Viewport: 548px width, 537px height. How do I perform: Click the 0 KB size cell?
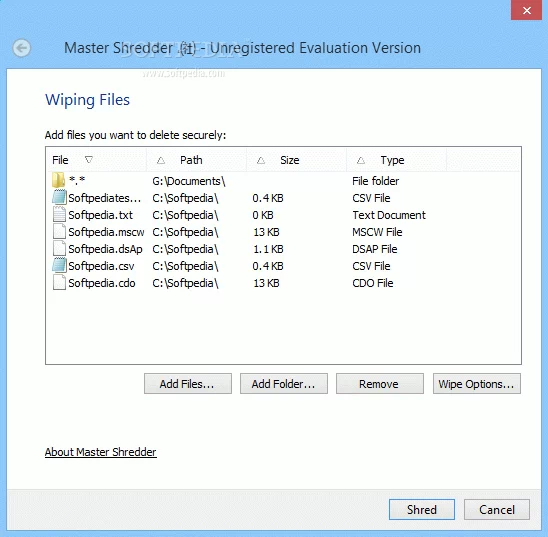(263, 215)
